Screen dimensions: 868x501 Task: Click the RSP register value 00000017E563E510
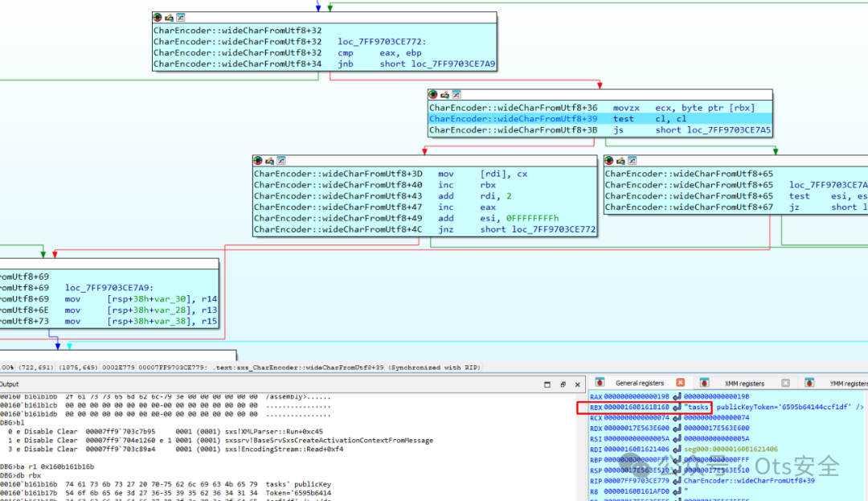[x=636, y=470]
